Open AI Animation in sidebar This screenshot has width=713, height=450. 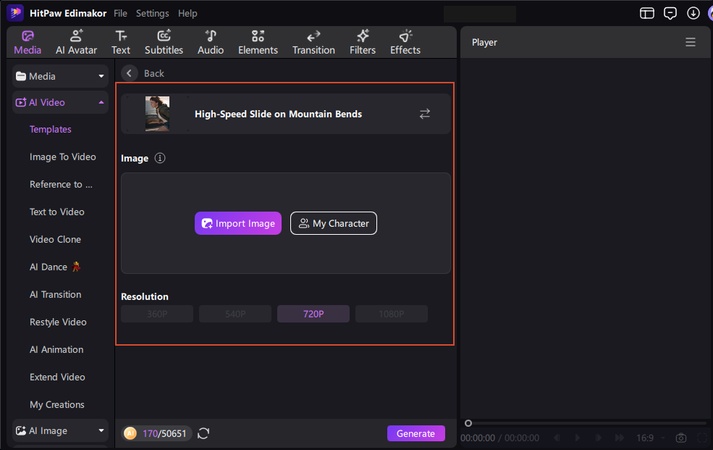tap(56, 350)
